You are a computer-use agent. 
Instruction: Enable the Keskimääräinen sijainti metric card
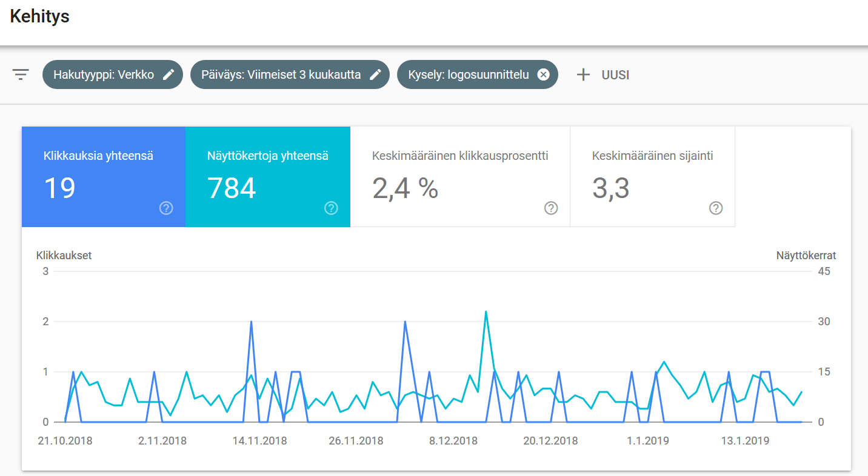click(653, 177)
